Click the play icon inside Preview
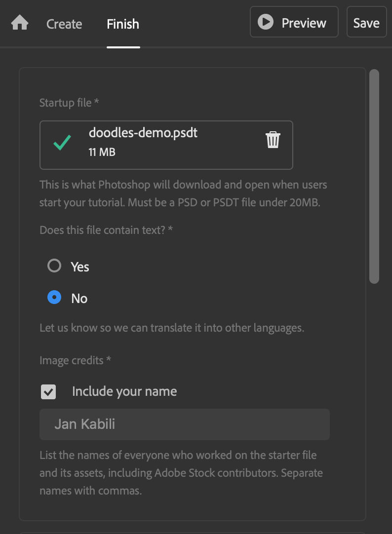Viewport: 392px width, 534px height. [266, 22]
